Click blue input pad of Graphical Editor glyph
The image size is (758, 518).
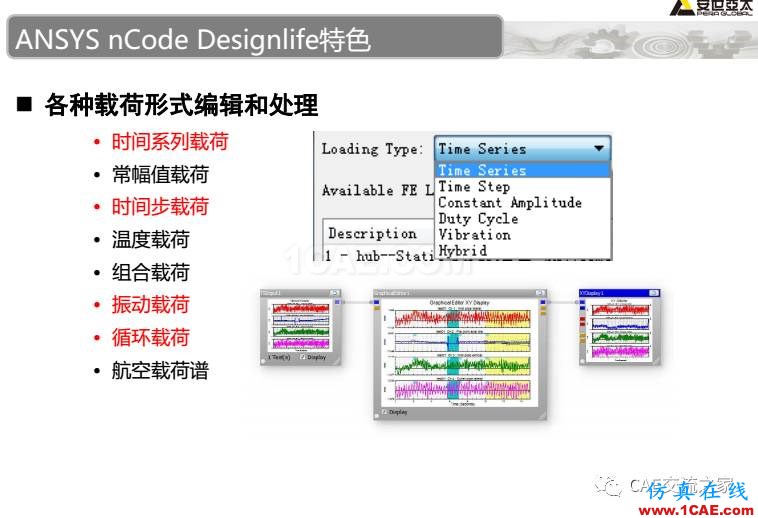click(x=377, y=302)
